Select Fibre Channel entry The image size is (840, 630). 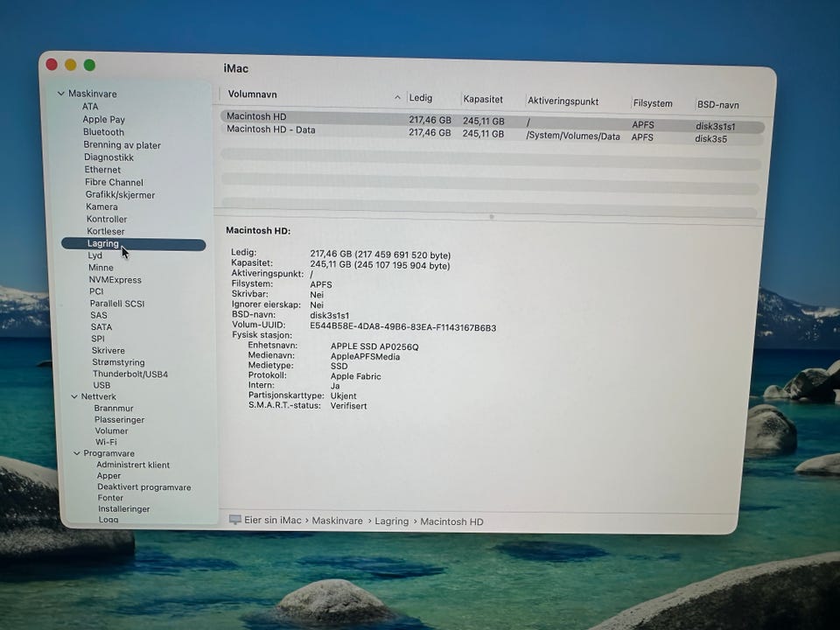114,182
